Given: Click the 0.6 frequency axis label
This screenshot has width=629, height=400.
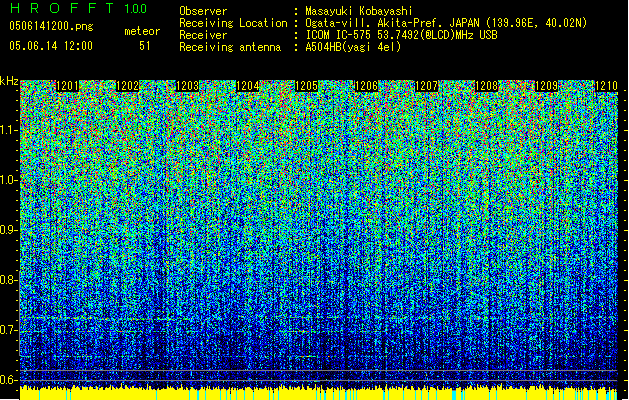Looking at the screenshot, I should [9, 380].
